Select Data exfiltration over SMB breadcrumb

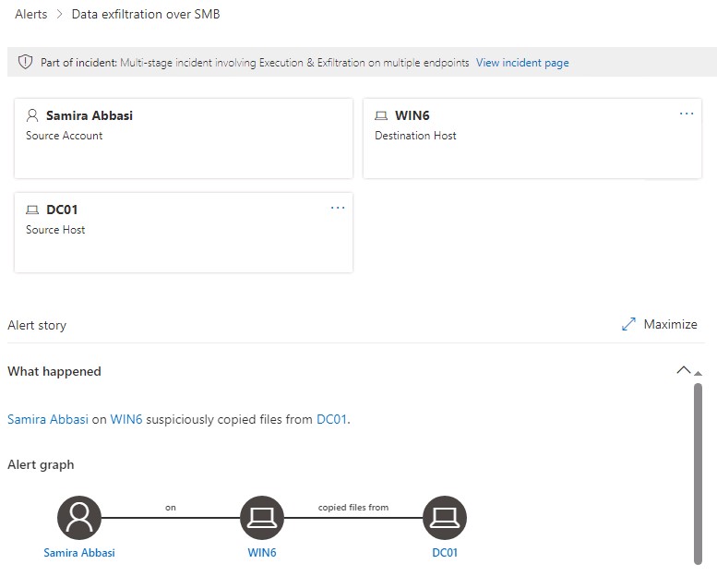point(146,14)
